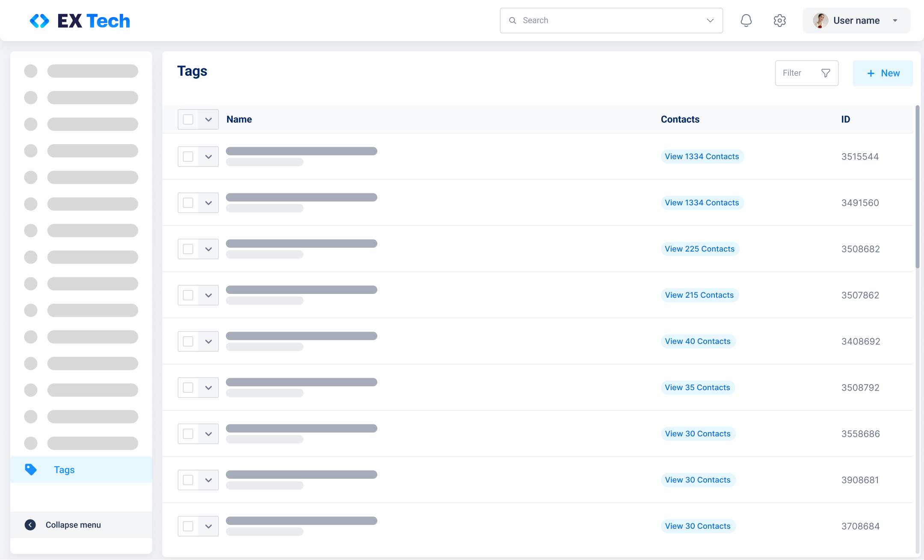This screenshot has height=560, width=924.
Task: Click the magnifier icon in search bar
Action: coord(512,21)
